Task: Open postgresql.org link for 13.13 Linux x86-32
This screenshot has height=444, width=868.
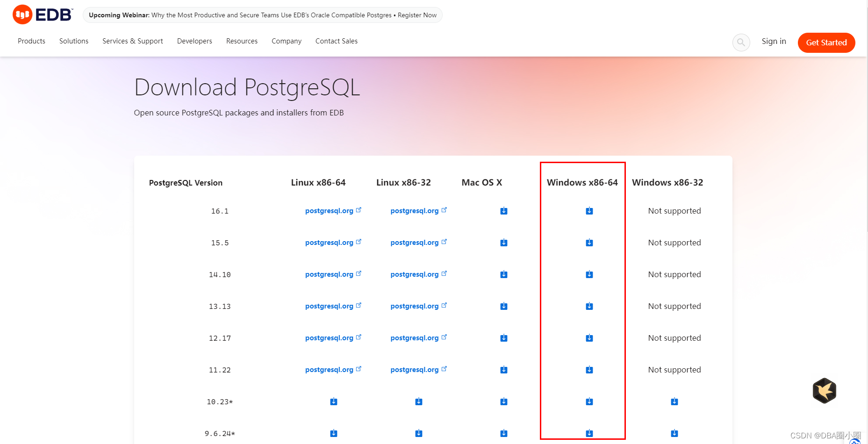Action: (419, 306)
